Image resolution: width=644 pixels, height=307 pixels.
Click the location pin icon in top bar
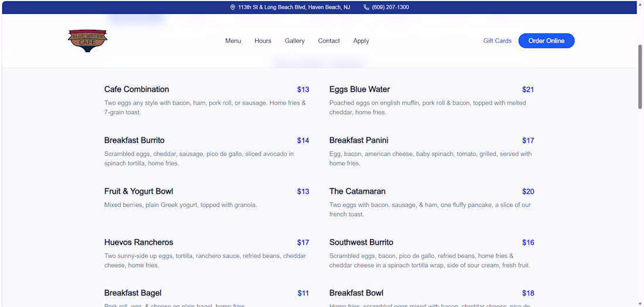click(x=232, y=8)
